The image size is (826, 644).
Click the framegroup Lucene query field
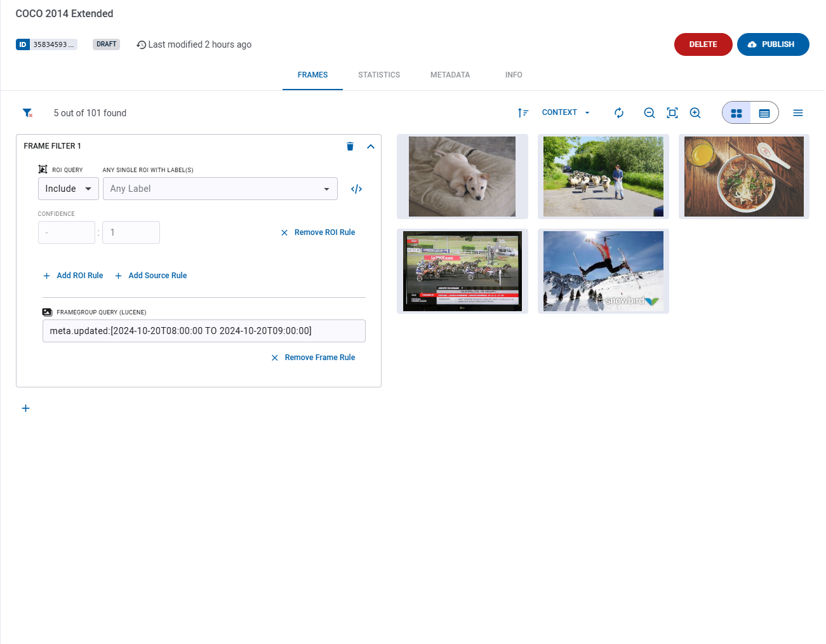pyautogui.click(x=204, y=331)
